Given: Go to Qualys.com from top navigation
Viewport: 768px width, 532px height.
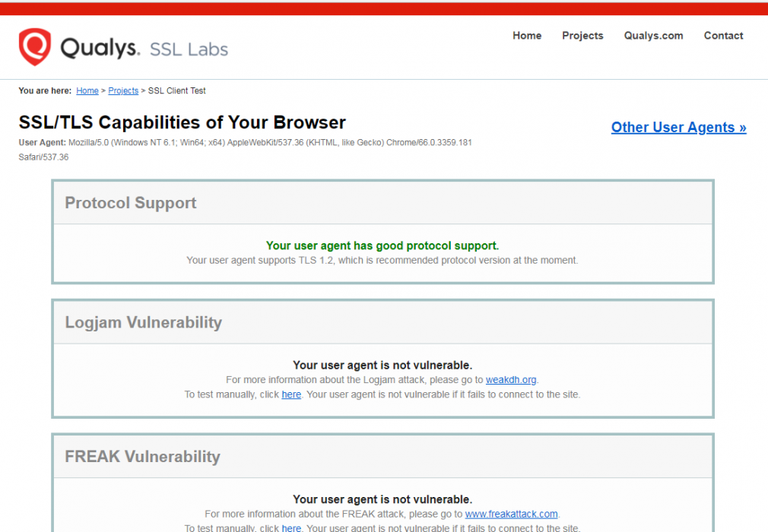Looking at the screenshot, I should pos(653,36).
